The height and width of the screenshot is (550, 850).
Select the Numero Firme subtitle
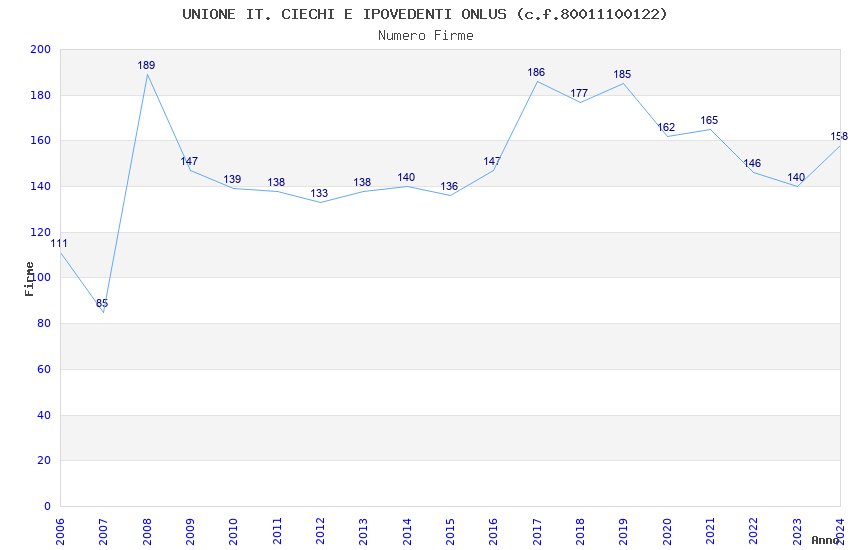426,36
